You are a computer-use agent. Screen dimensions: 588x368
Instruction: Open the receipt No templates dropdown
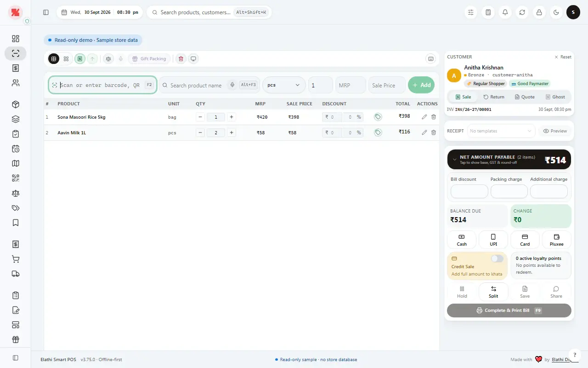tap(501, 131)
